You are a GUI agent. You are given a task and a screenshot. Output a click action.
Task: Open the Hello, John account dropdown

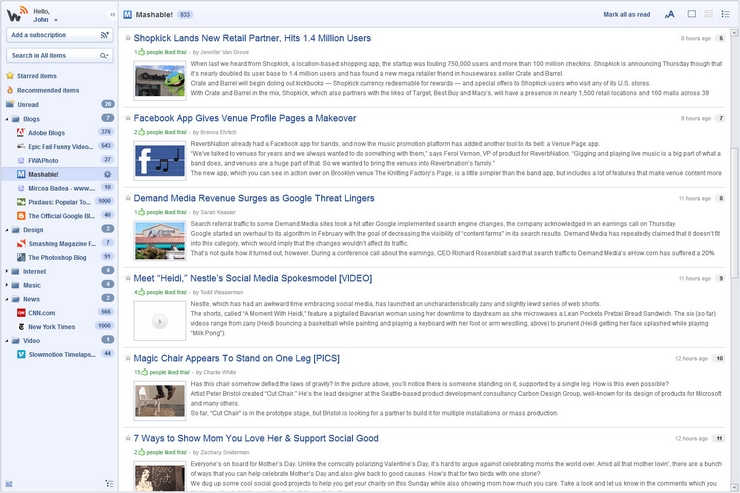click(x=56, y=20)
